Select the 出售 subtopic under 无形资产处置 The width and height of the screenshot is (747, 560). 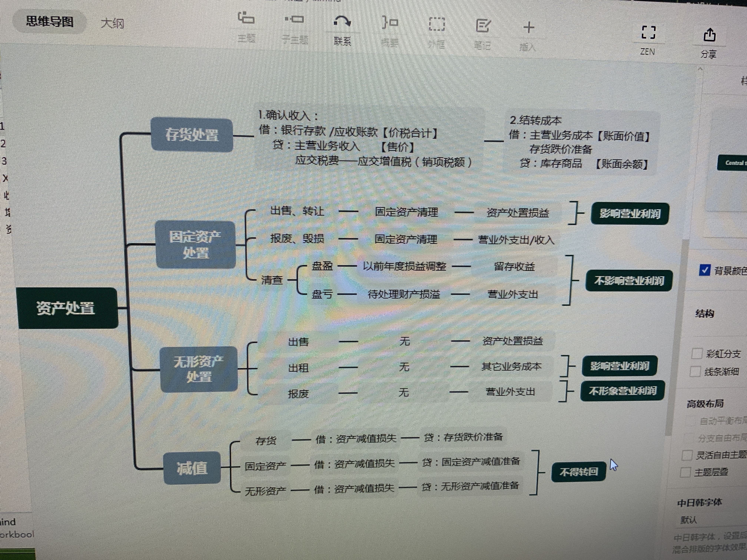298,342
